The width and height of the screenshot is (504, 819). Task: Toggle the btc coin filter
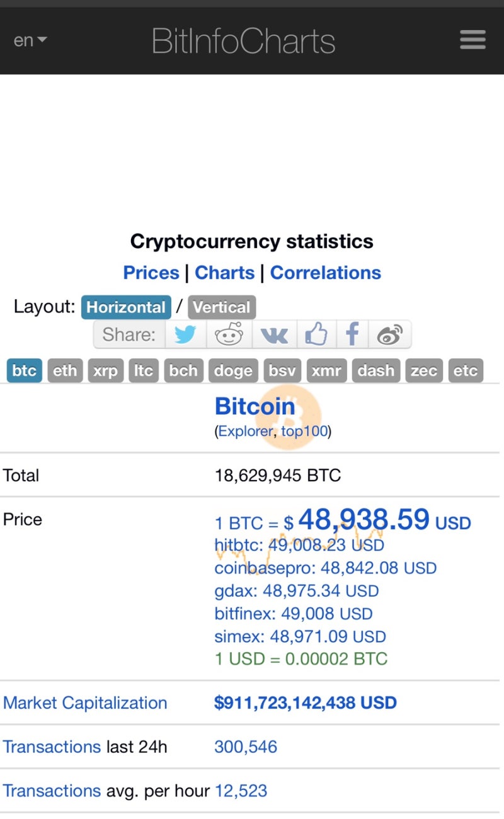(x=25, y=370)
